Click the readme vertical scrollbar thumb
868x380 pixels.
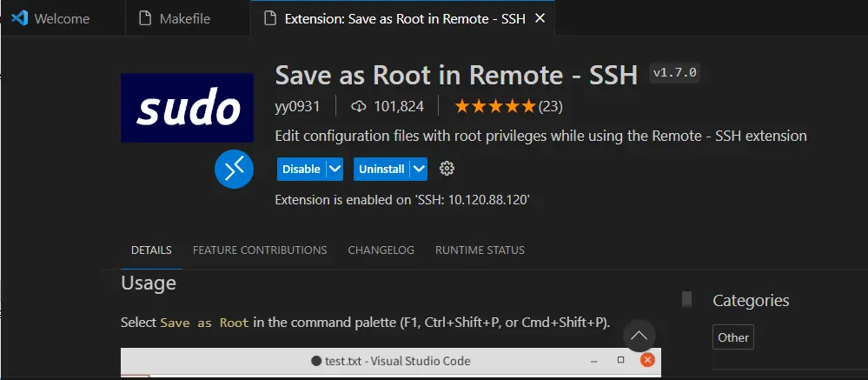[687, 299]
